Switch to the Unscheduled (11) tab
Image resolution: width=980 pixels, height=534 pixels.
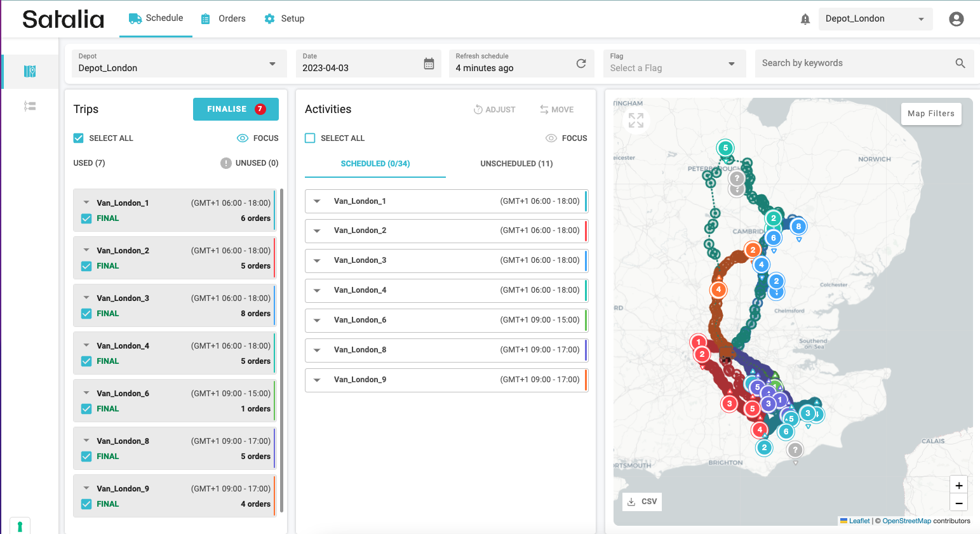[516, 164]
